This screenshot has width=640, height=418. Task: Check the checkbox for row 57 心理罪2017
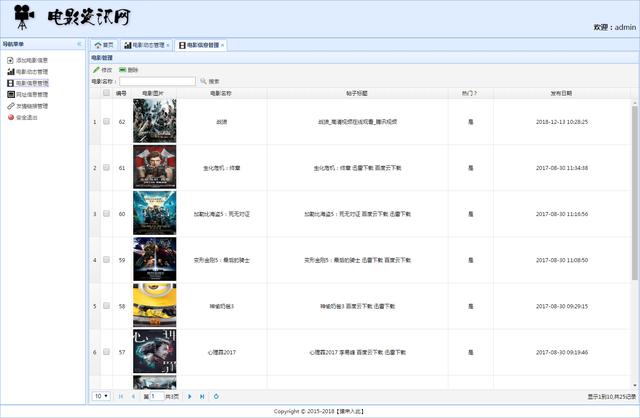pyautogui.click(x=107, y=352)
